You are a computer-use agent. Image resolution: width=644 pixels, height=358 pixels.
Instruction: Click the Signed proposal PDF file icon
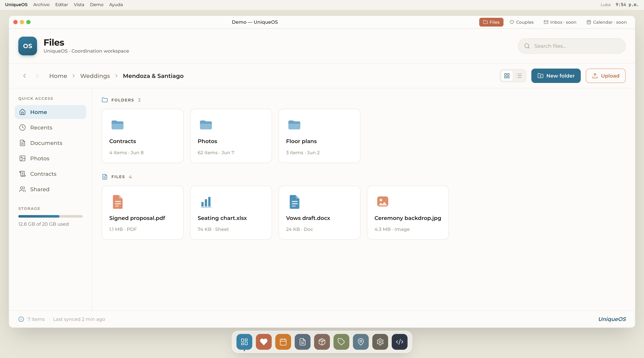[x=118, y=202]
